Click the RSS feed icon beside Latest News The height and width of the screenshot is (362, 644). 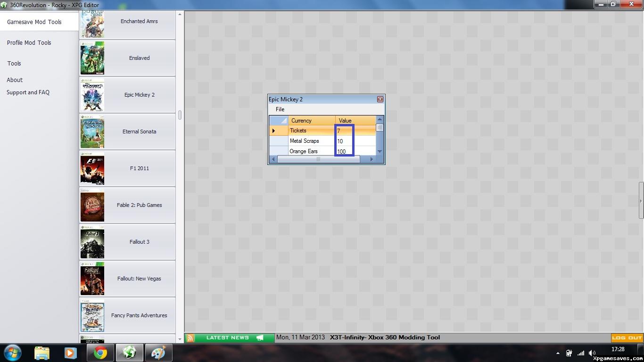coord(190,337)
